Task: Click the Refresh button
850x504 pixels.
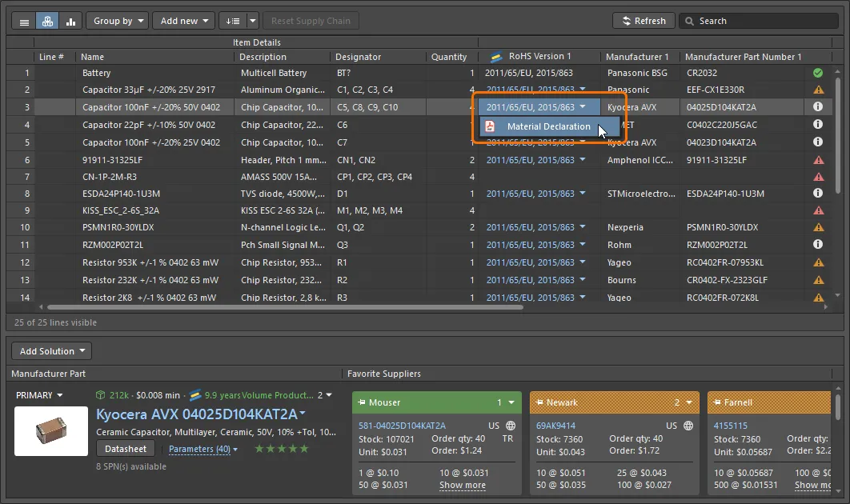Action: tap(644, 21)
